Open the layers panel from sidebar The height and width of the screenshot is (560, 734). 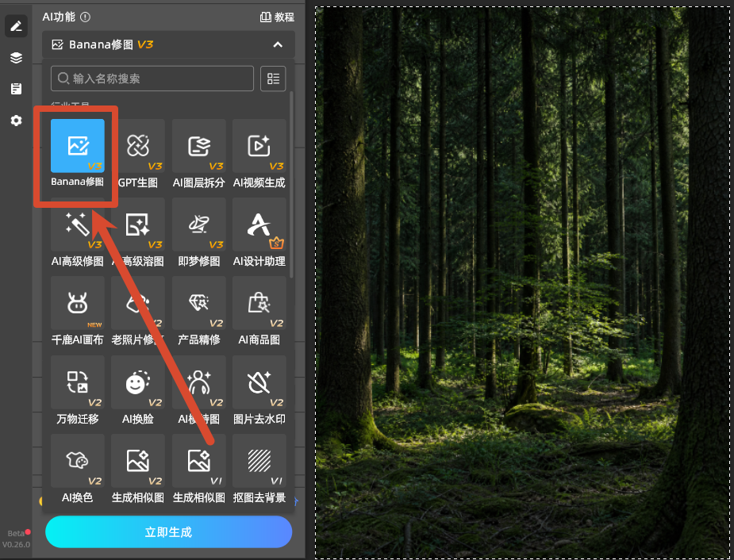click(16, 58)
